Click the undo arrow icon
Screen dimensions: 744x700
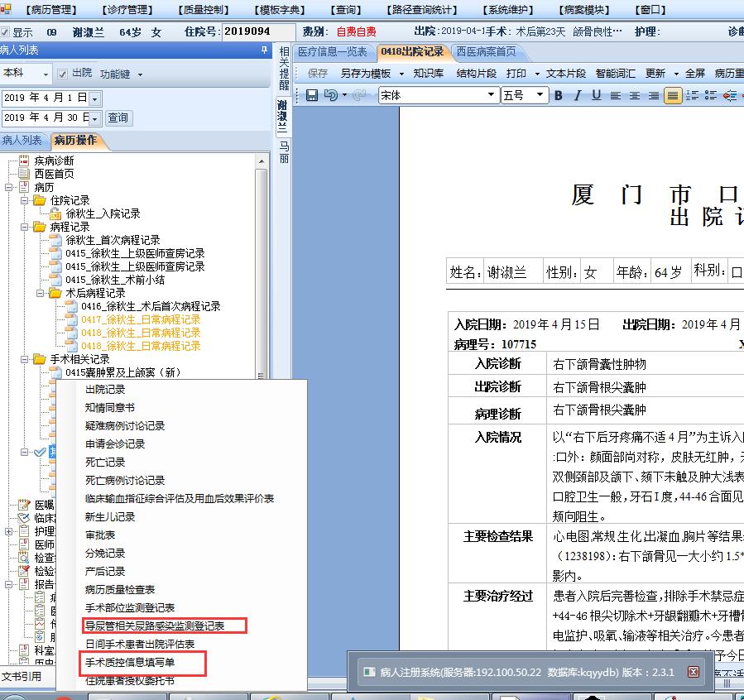pyautogui.click(x=330, y=95)
